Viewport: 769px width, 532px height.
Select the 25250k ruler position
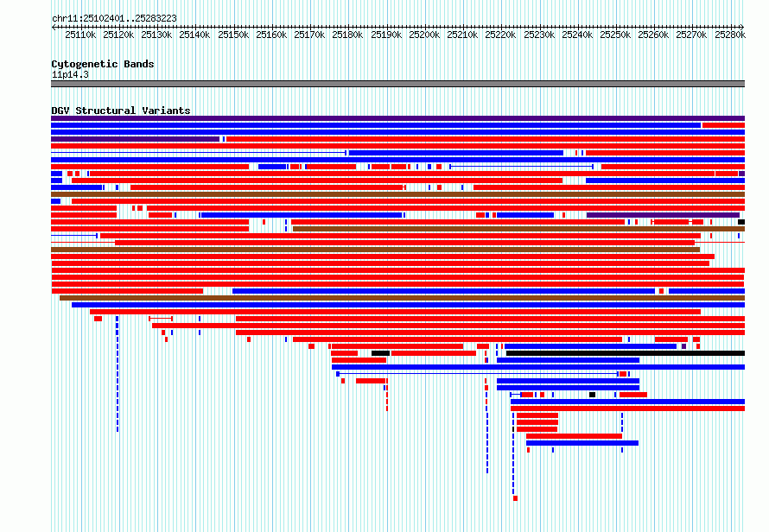pos(615,35)
